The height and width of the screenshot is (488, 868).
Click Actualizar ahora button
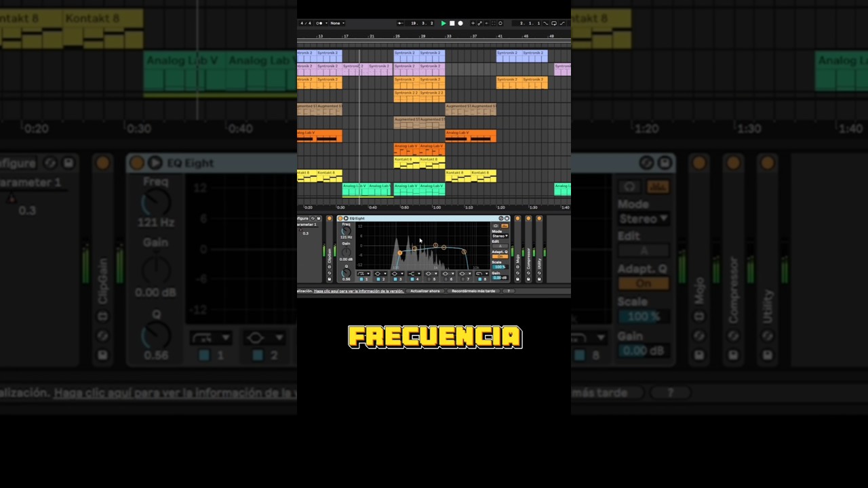425,291
